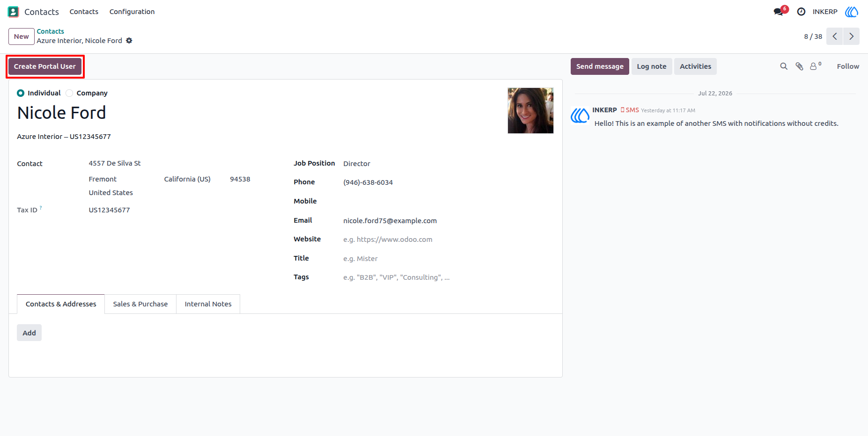Follow the Contacts breadcrumb link
The width and height of the screenshot is (868, 436).
tap(51, 31)
